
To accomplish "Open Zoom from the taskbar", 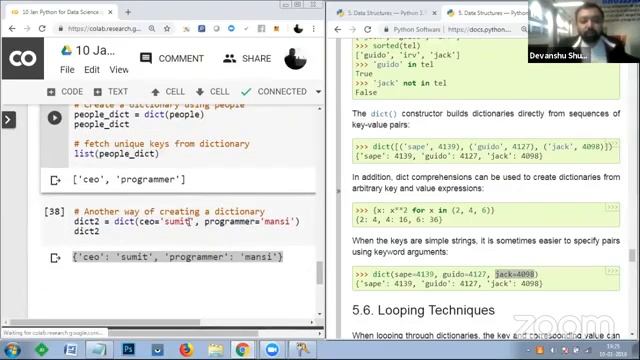I will 272,350.
